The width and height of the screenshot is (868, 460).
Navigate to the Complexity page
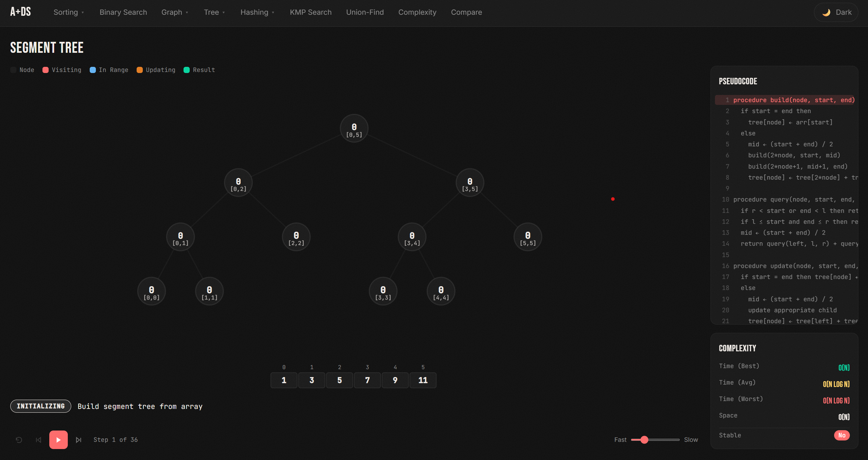coord(417,12)
